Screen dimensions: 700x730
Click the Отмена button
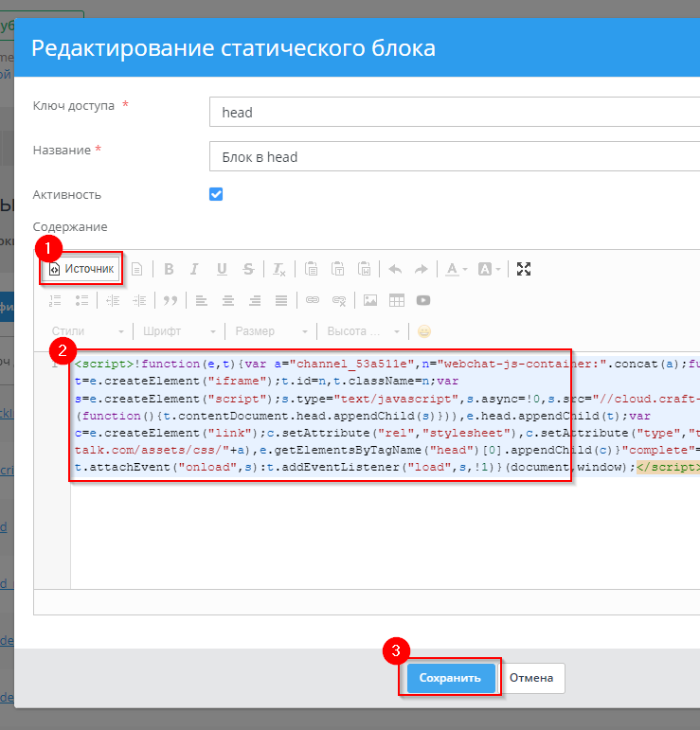(x=533, y=679)
